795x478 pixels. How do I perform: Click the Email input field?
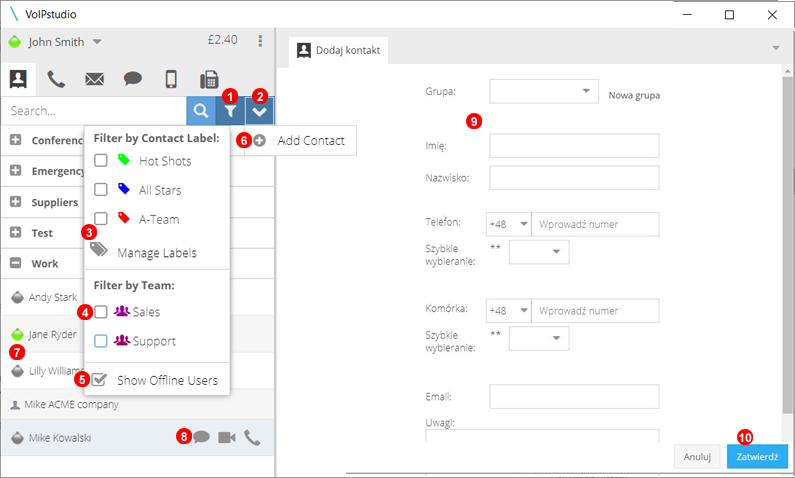pyautogui.click(x=574, y=396)
